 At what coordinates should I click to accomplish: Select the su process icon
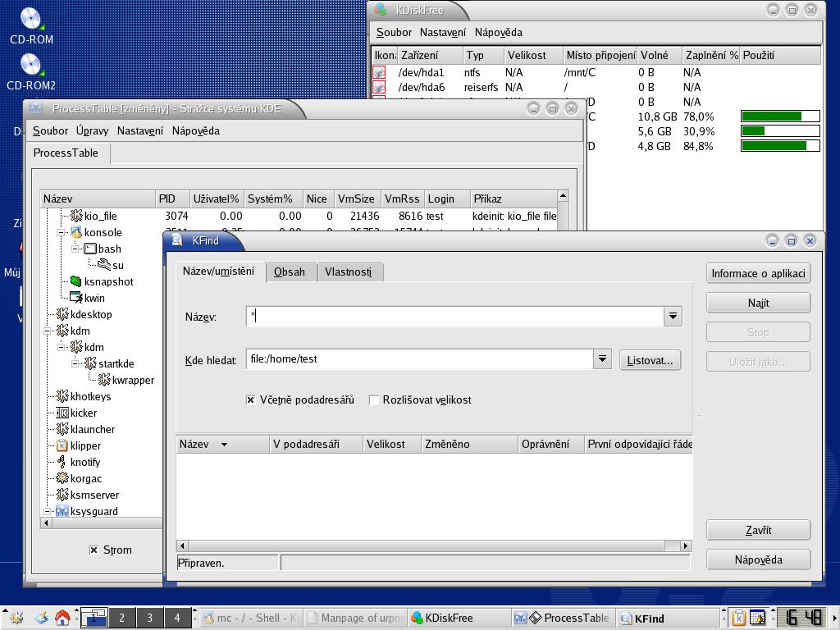(x=104, y=265)
